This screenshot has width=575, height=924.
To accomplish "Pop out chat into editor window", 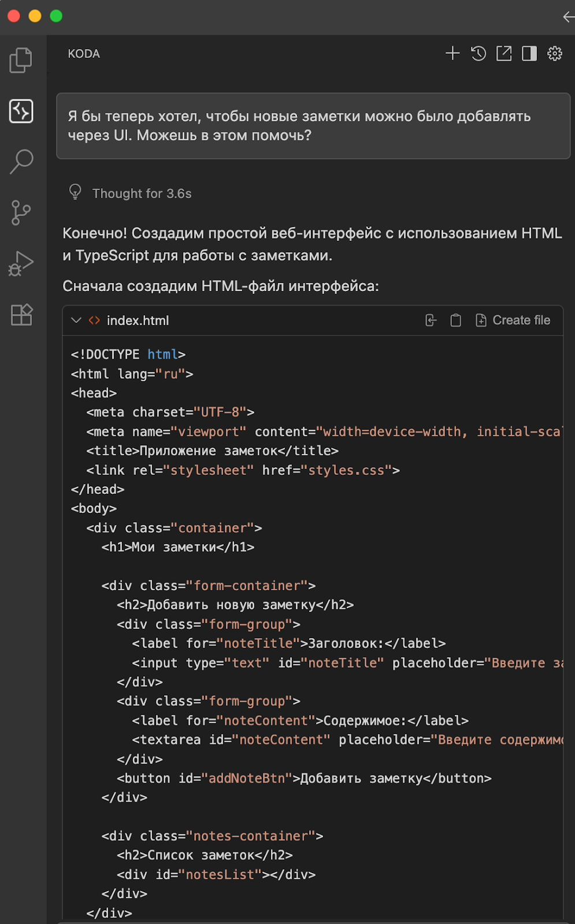I will coord(504,54).
